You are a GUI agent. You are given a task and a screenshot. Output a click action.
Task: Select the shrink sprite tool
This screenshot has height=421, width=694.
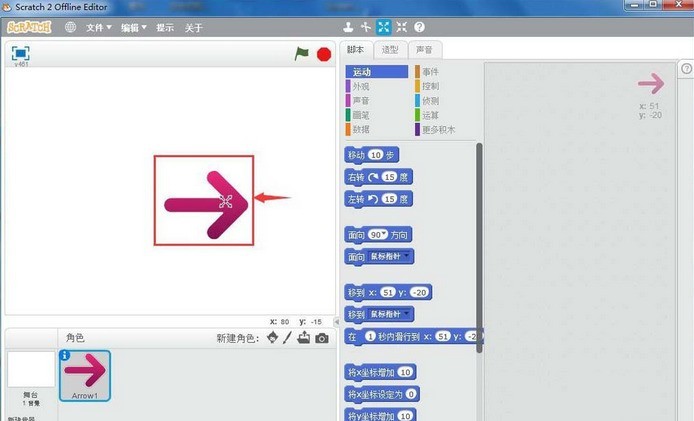point(401,27)
